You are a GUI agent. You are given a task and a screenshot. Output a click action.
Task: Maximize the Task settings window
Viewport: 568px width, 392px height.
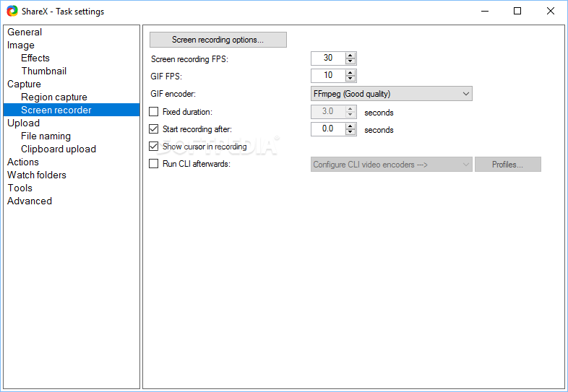point(517,12)
